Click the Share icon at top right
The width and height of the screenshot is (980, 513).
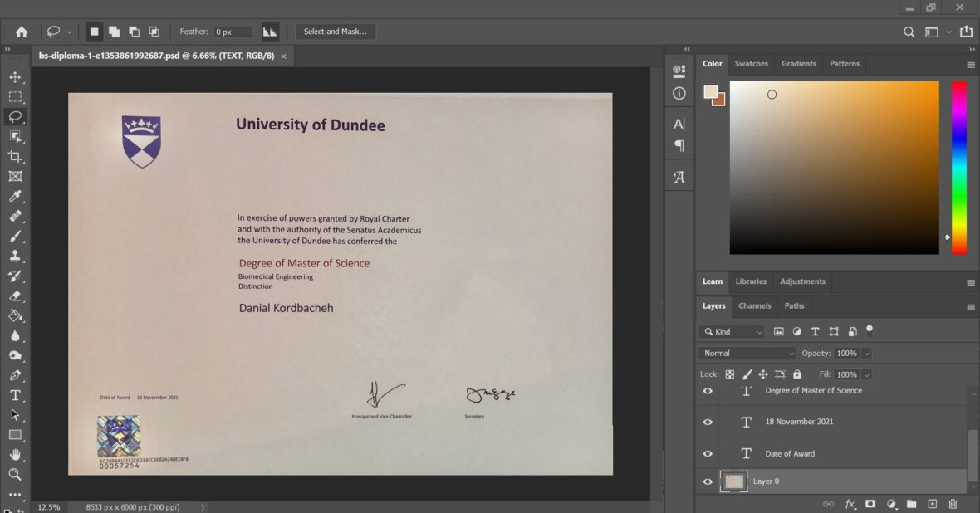[966, 32]
